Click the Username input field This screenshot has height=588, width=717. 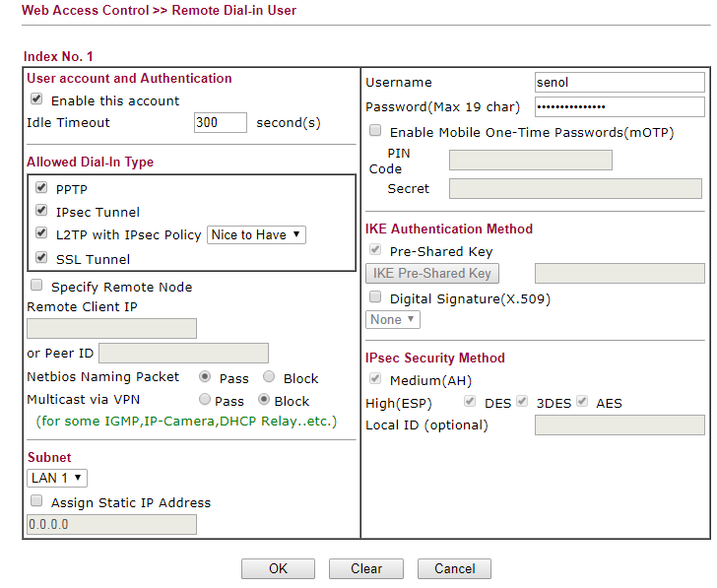coord(619,83)
